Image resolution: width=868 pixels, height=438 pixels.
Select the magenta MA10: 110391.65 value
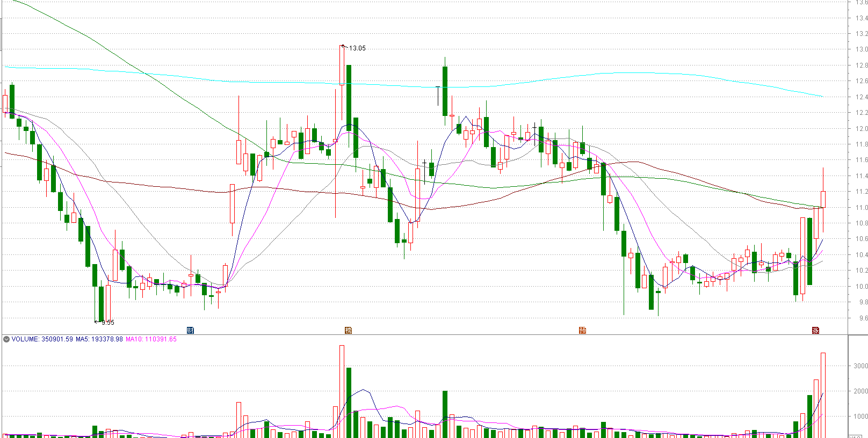pos(151,339)
